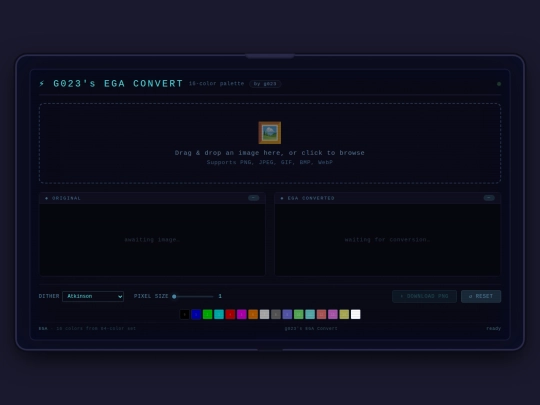This screenshot has height=405, width=540.
Task: Select the light green palette swatch
Action: click(299, 314)
